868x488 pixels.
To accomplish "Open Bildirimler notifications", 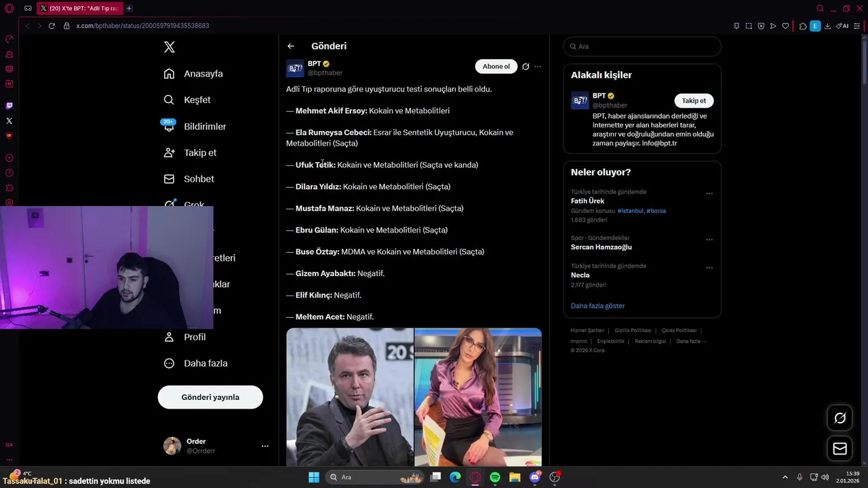I will tap(195, 126).
